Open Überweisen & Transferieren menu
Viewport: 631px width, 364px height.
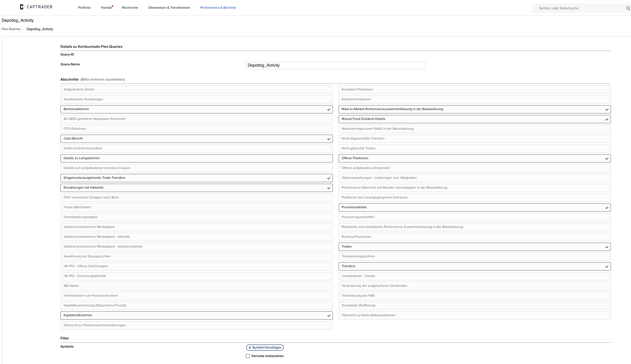[x=169, y=8]
